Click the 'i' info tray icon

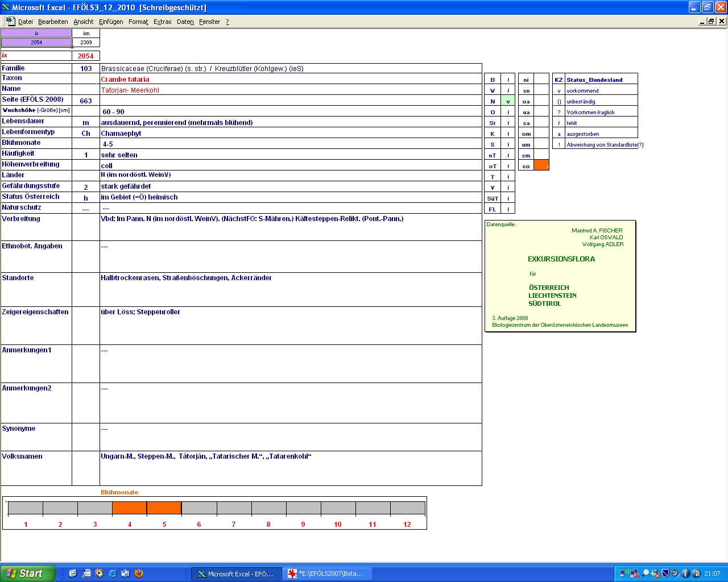(x=685, y=573)
